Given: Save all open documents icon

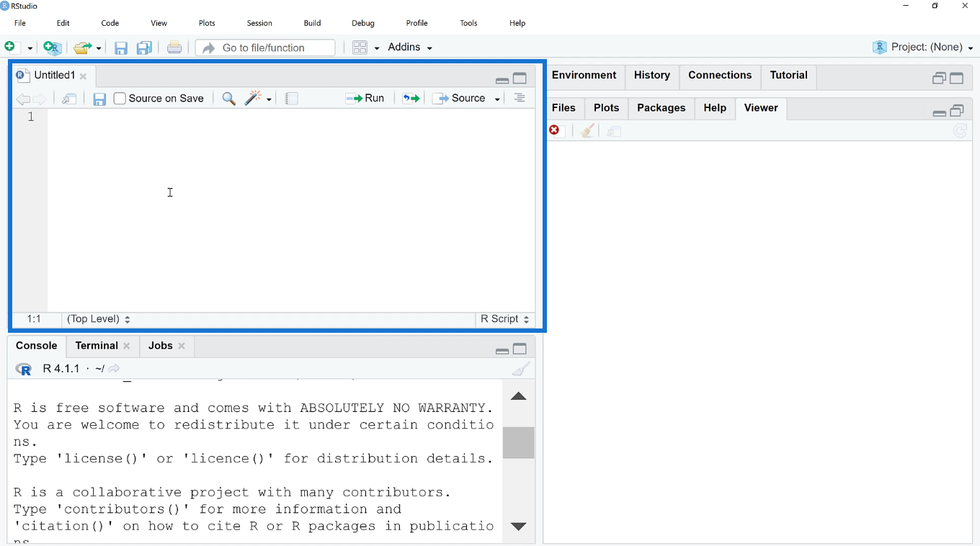Looking at the screenshot, I should [x=144, y=48].
